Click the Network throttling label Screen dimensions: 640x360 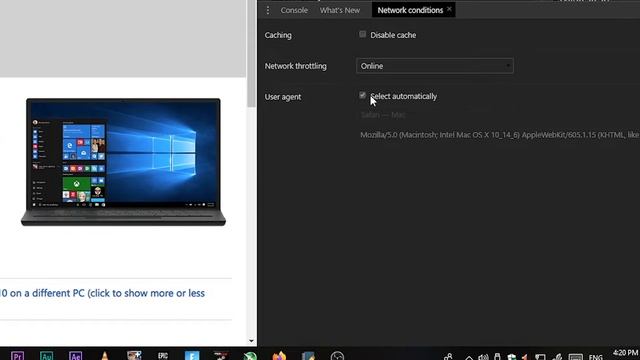[296, 66]
